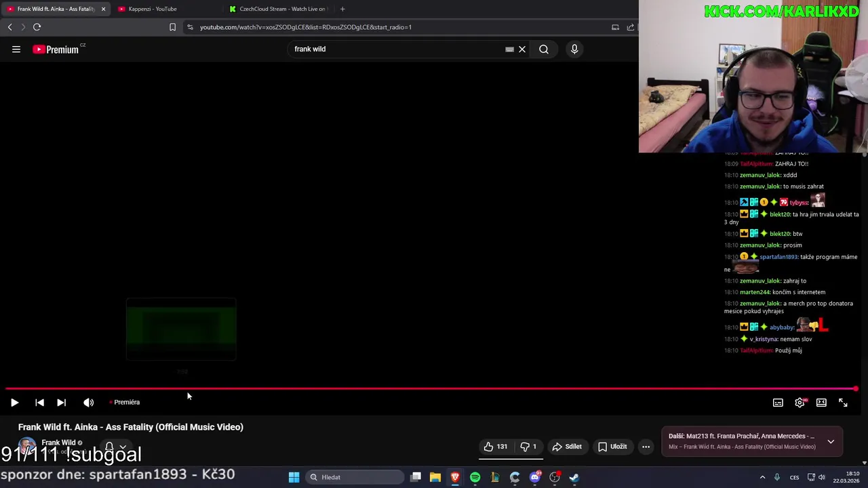The width and height of the screenshot is (868, 488).
Task: Open Windows Start menu
Action: [294, 477]
